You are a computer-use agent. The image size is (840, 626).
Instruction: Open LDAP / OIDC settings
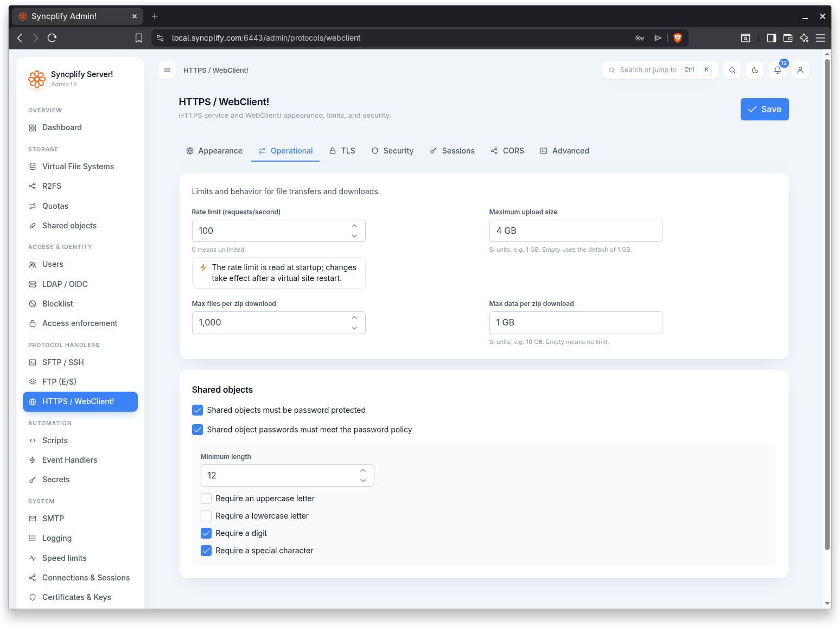click(80, 284)
